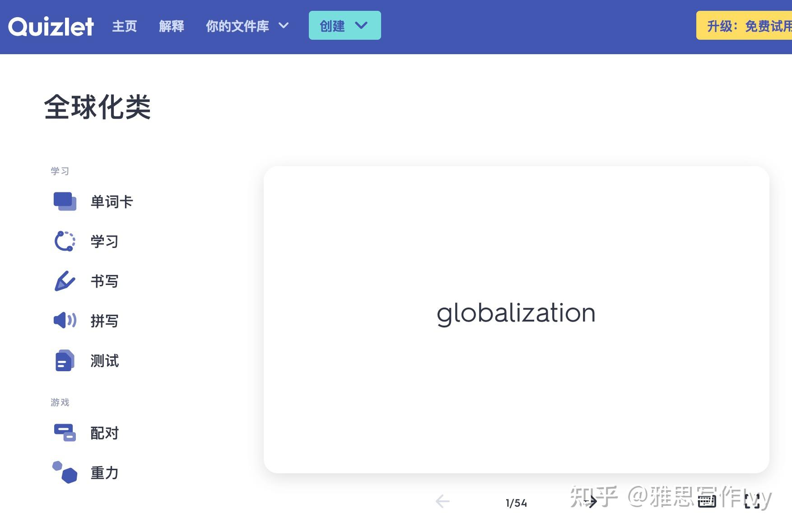Flip the globalization flashcard

(x=516, y=319)
